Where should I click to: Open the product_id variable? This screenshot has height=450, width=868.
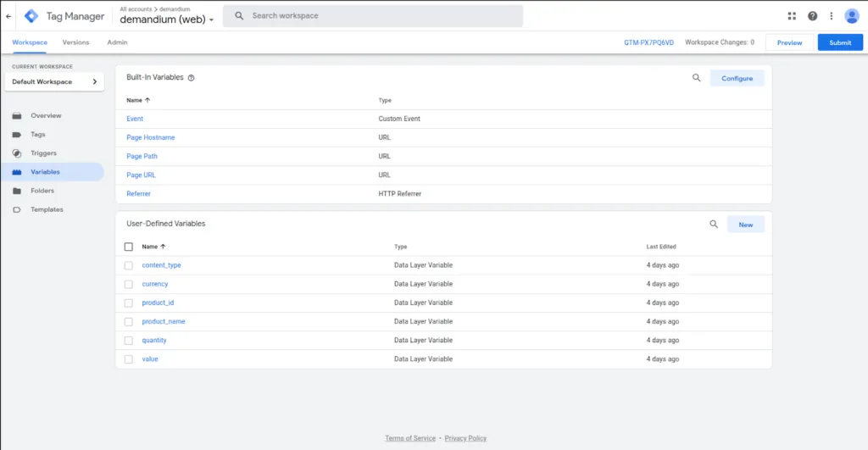[x=158, y=303]
